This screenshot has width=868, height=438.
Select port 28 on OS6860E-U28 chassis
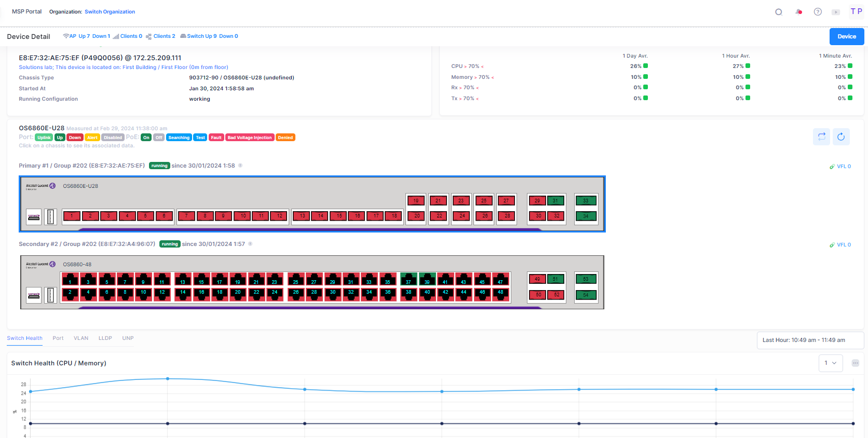[507, 216]
